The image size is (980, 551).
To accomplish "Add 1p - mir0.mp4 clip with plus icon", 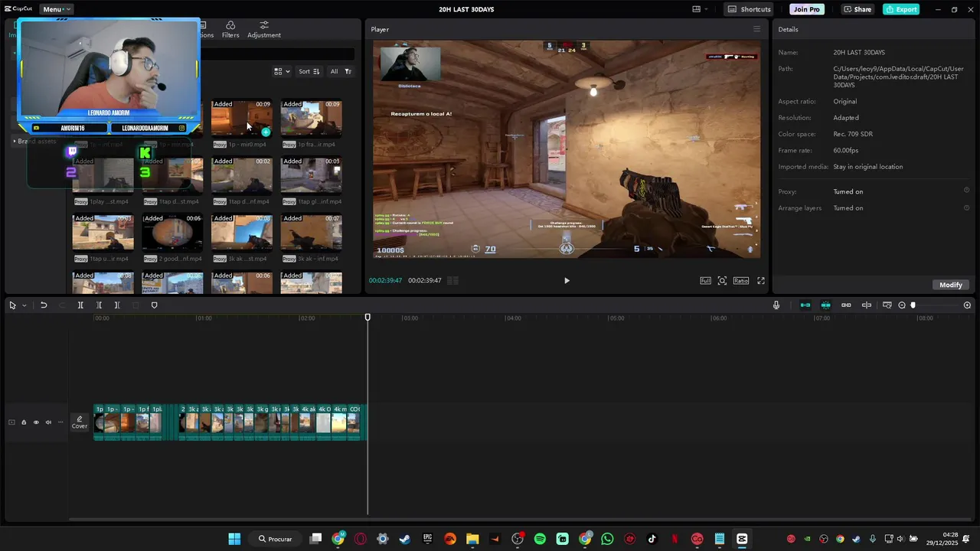I will (266, 132).
